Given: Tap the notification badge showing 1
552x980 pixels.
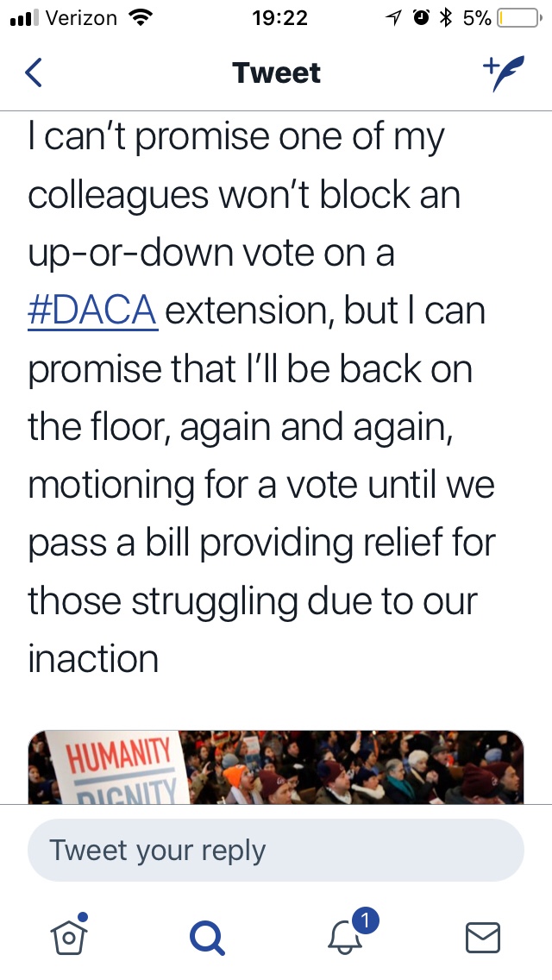Looking at the screenshot, I should coord(366,921).
